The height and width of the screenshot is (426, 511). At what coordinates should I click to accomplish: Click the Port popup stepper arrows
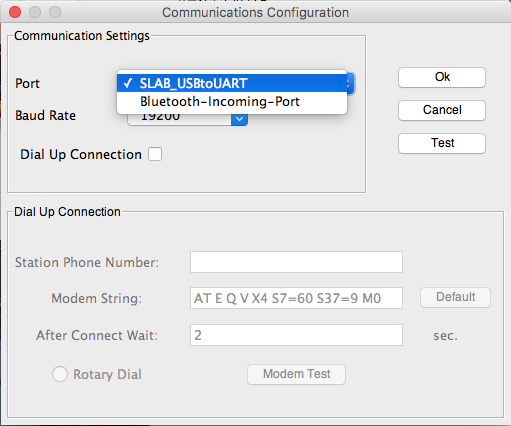tap(349, 83)
